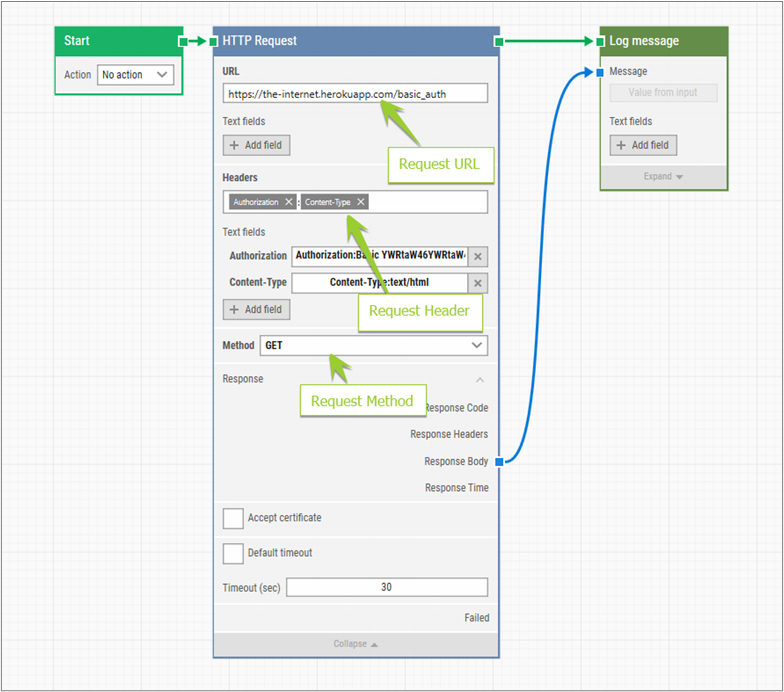Click the Response Body output port
Image resolution: width=784 pixels, height=692 pixels.
(x=498, y=461)
